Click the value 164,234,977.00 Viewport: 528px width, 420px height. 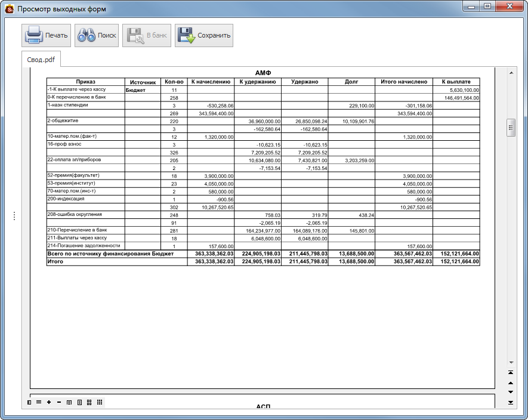(263, 231)
